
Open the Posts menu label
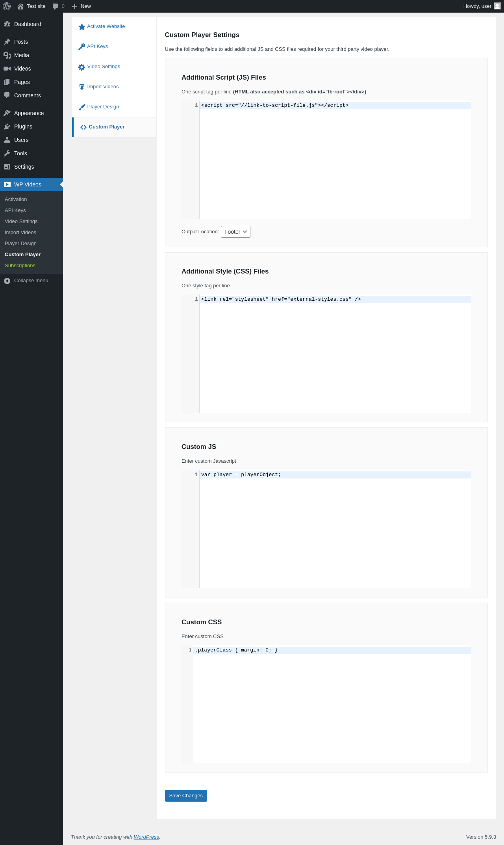(21, 42)
